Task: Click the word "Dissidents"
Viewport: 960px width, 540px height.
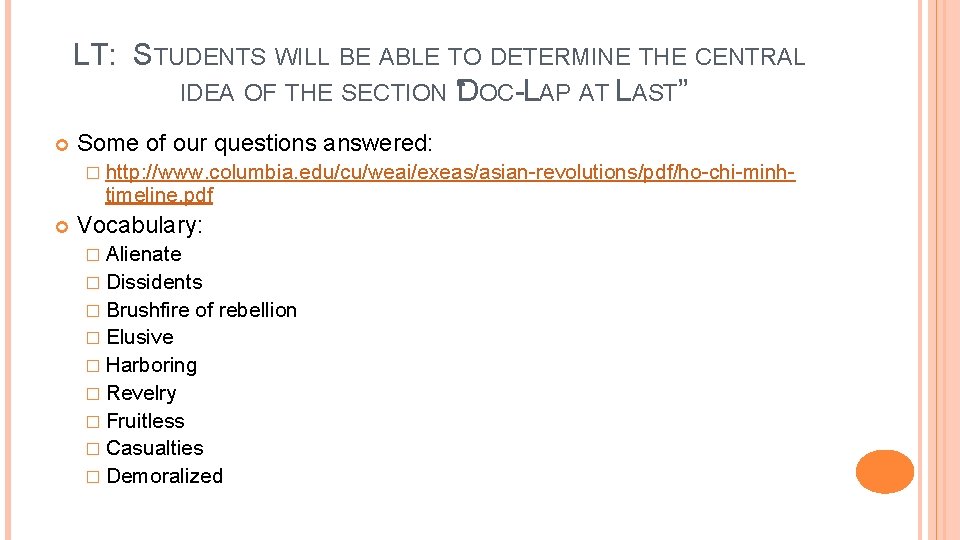Action: coord(154,282)
